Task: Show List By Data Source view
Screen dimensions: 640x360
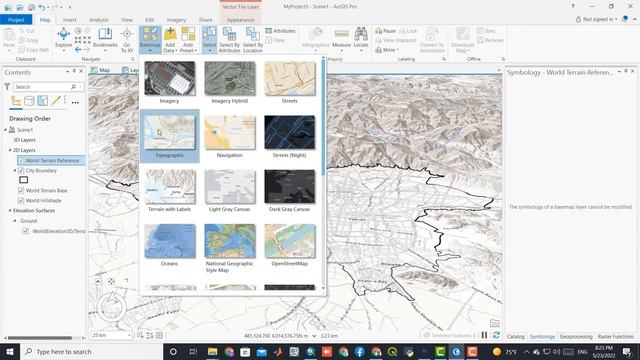Action: pyautogui.click(x=29, y=100)
